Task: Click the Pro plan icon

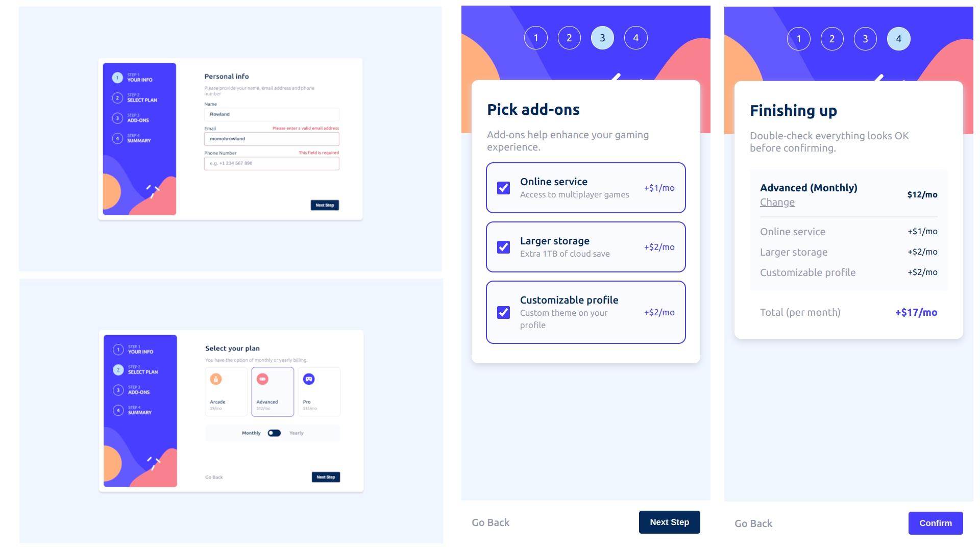Action: coord(308,379)
